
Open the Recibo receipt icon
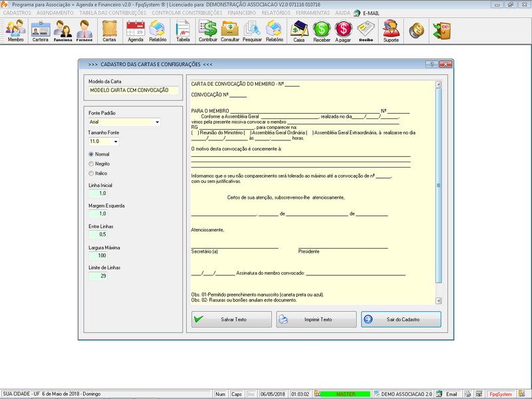pos(366,31)
